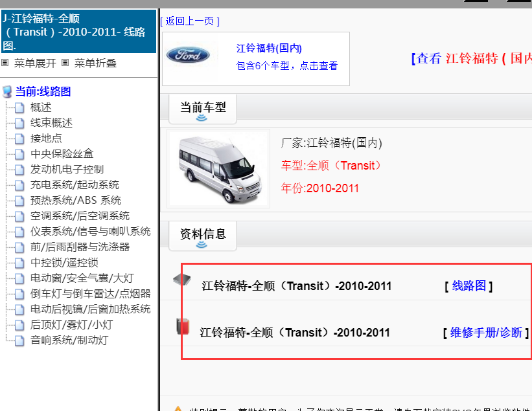532x411 pixels.
Task: Open 中央保险丝盒 in the tree
Action: click(x=62, y=154)
